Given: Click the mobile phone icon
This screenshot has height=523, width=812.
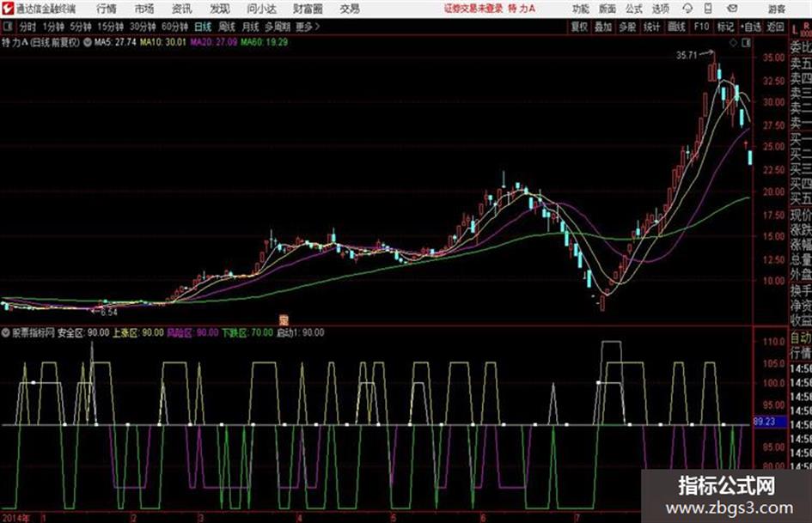Looking at the screenshot, I should (708, 9).
